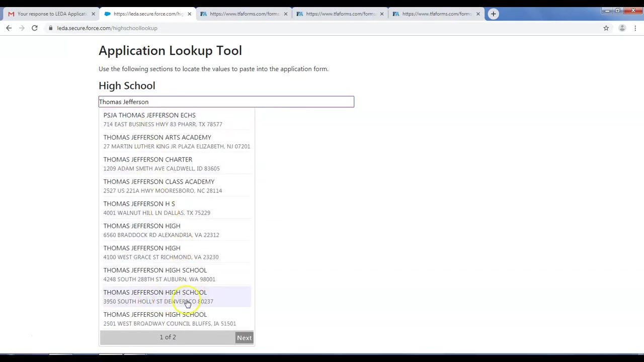Close the first tfaforms tab
644x362 pixels.
(x=285, y=14)
